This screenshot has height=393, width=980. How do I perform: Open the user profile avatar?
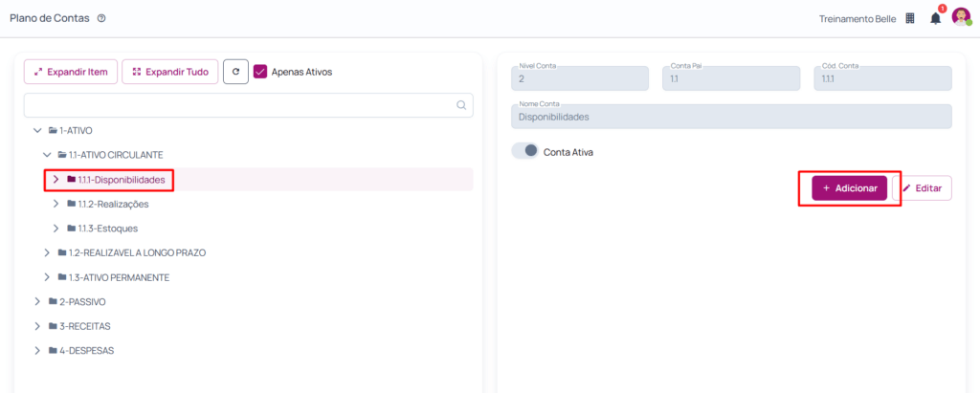[961, 17]
